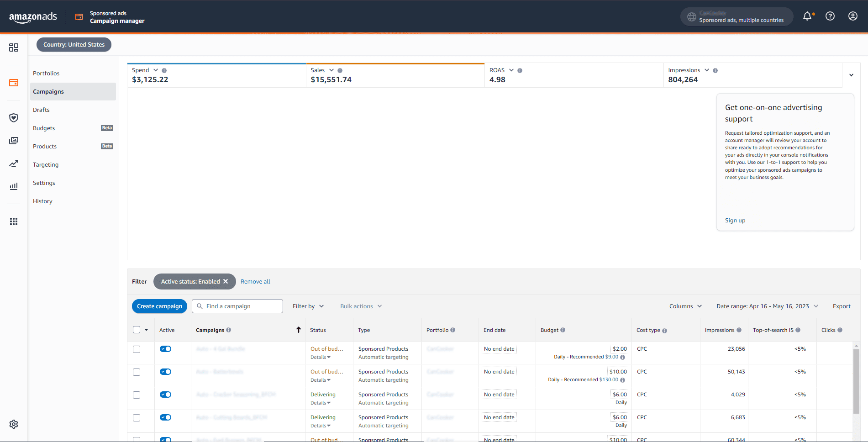
Task: Open the shield brand safety icon in left rail
Action: tap(14, 118)
